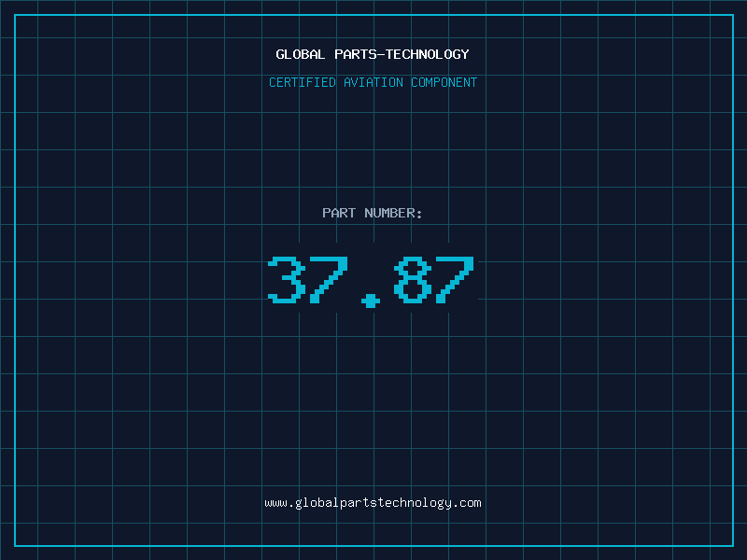Select the word AVIATION in the subtitle
Image resolution: width=747 pixels, height=560 pixels.
[x=373, y=82]
